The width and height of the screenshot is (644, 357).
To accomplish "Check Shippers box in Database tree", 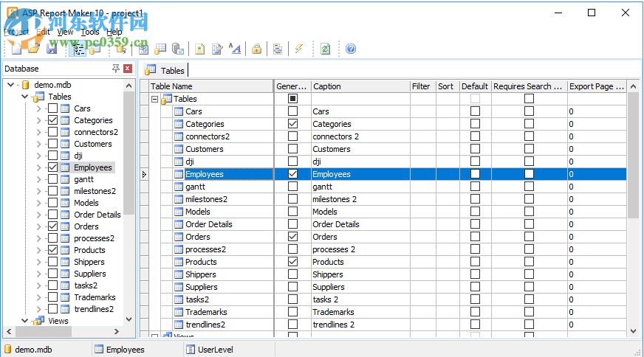I will tap(52, 262).
